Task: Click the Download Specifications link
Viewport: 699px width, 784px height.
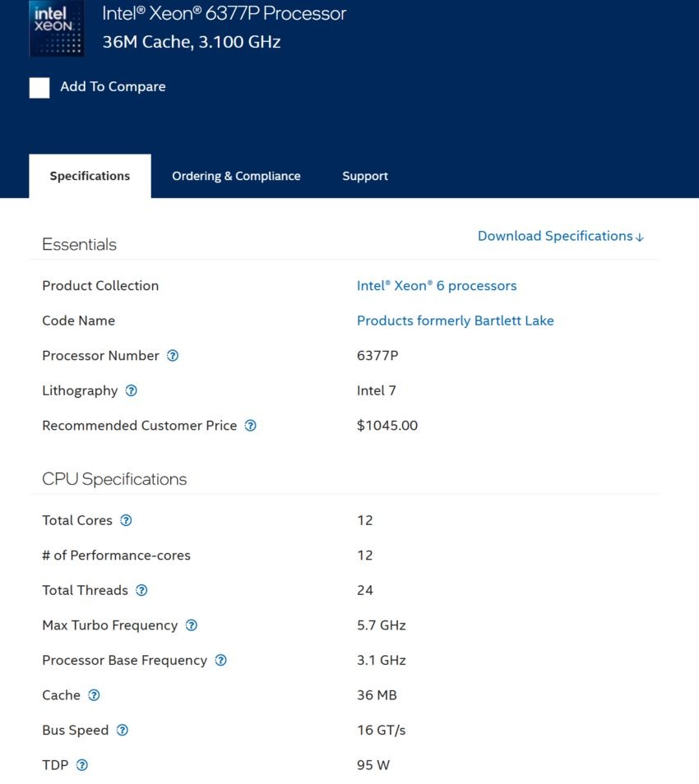Action: pyautogui.click(x=561, y=236)
